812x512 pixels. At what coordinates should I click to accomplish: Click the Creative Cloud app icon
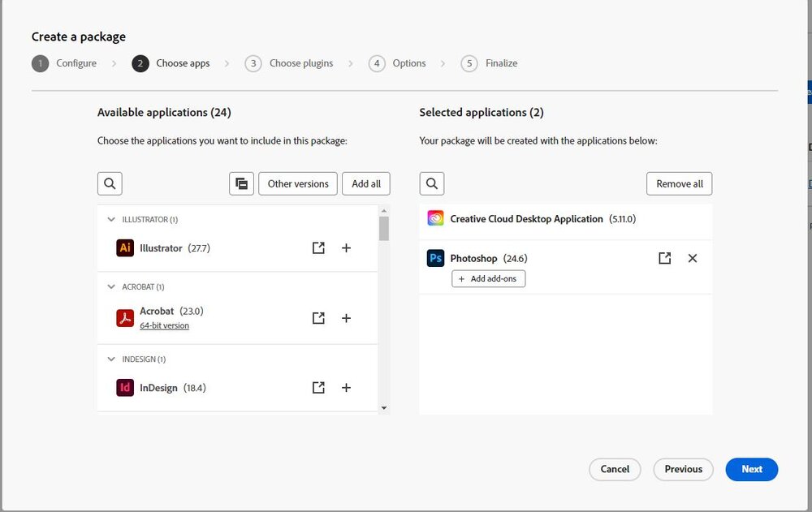435,218
